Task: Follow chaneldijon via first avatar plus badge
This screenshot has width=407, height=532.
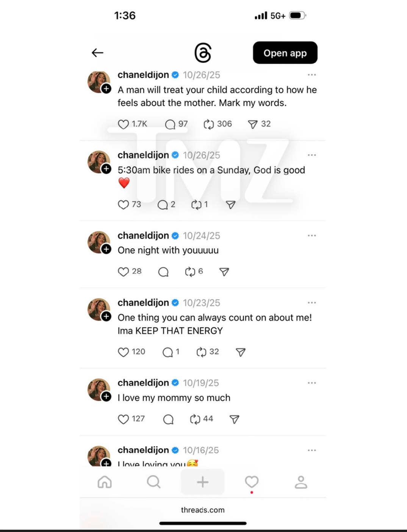Action: click(x=106, y=89)
